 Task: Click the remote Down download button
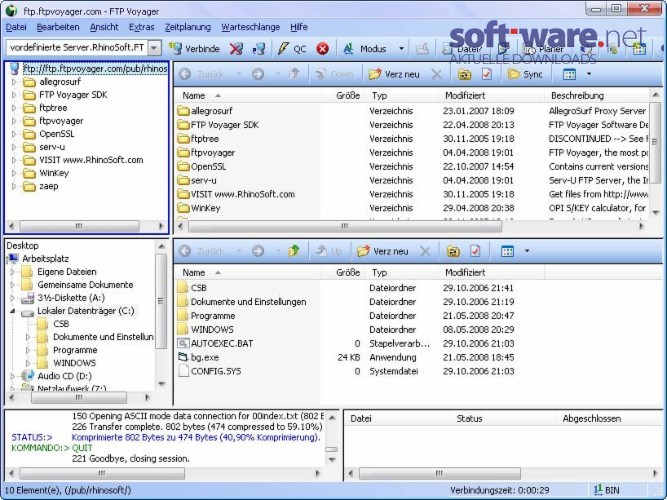point(334,74)
